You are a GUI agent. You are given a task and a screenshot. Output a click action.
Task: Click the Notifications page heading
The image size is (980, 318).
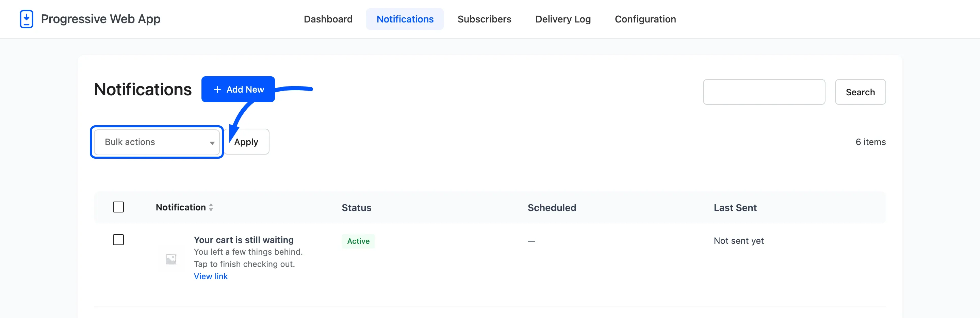click(143, 90)
